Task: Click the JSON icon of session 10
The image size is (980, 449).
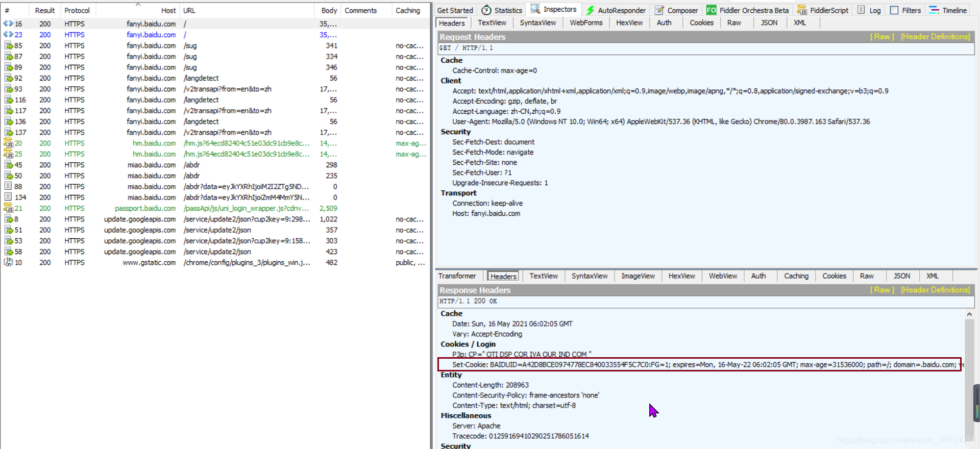Action: (8, 262)
